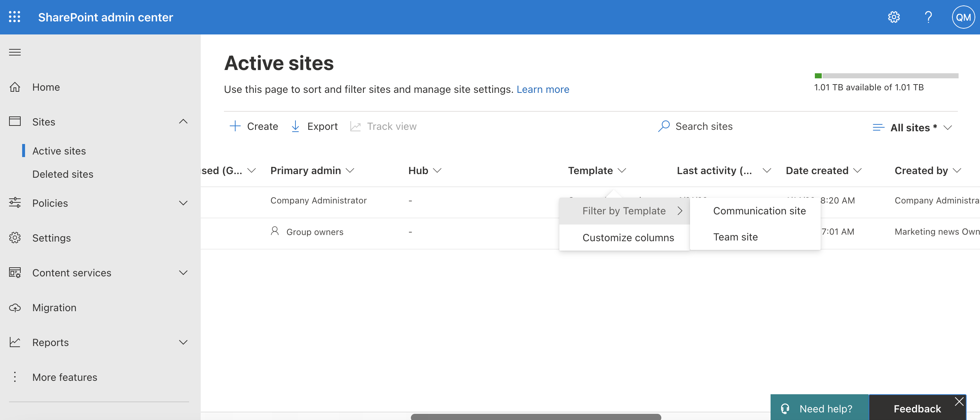Click the Need help? button
Viewport: 980px width, 420px height.
(x=820, y=407)
